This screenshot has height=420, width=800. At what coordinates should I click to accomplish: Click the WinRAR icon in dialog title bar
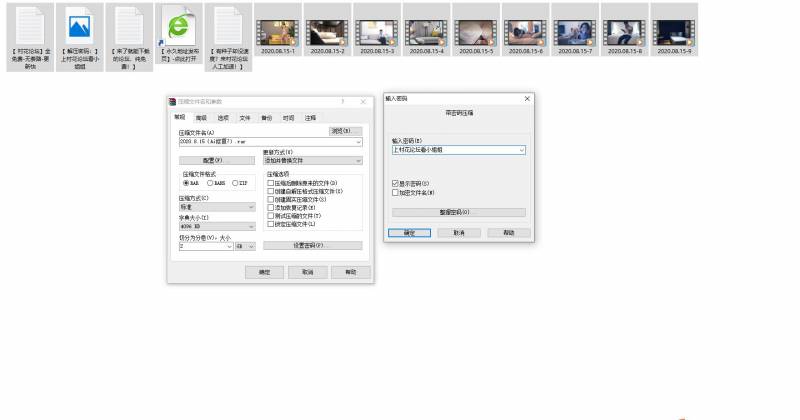[x=172, y=101]
